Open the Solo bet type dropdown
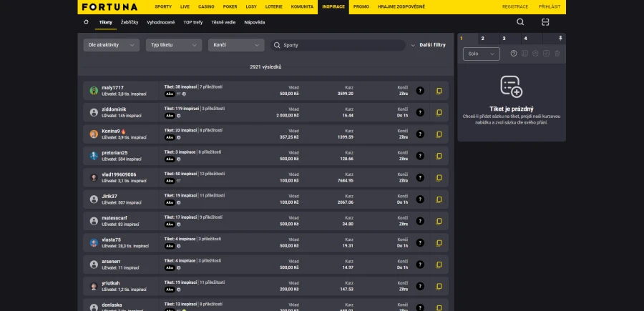The image size is (644, 311). click(482, 54)
